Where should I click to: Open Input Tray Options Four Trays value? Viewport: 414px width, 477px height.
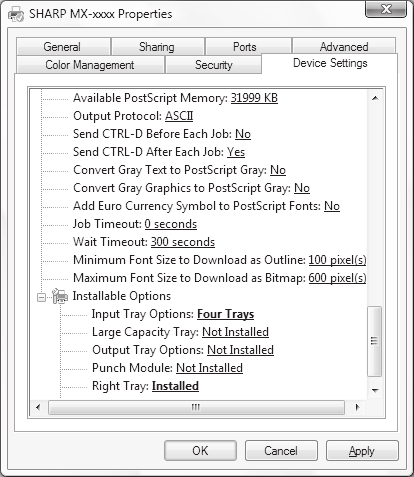click(x=225, y=314)
